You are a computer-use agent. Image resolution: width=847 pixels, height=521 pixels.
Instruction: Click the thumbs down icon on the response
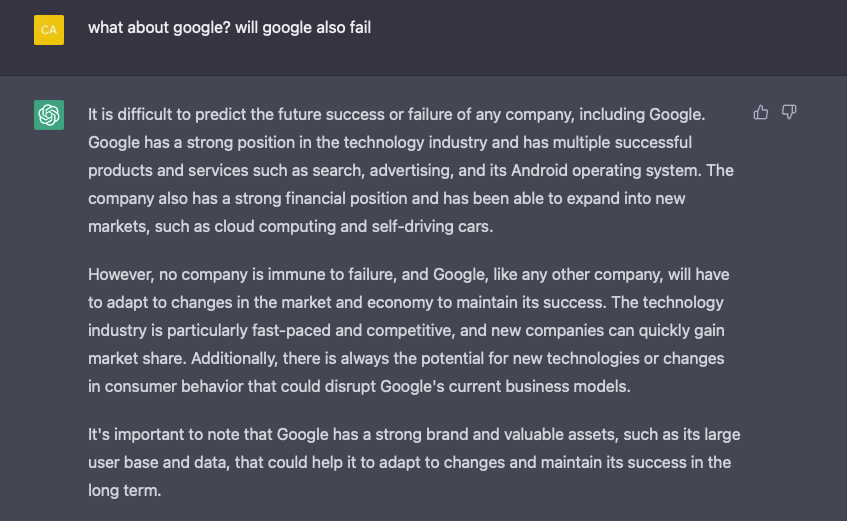(789, 112)
